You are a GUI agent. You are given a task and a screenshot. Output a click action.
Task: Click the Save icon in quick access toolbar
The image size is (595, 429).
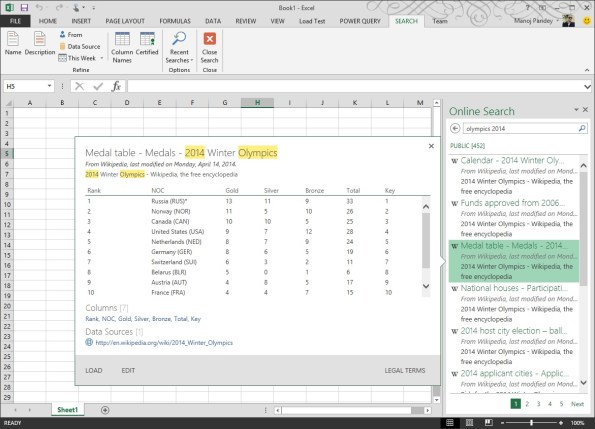24,7
